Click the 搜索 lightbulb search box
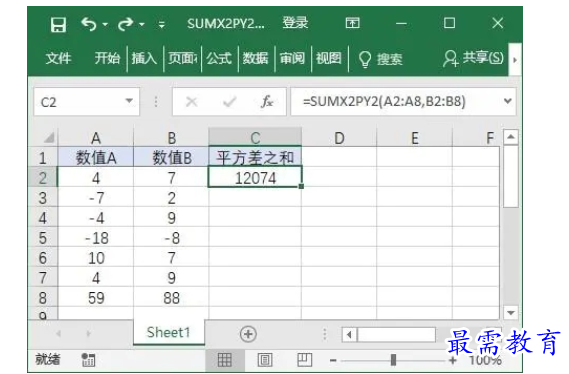The image size is (569, 374). pyautogui.click(x=380, y=59)
